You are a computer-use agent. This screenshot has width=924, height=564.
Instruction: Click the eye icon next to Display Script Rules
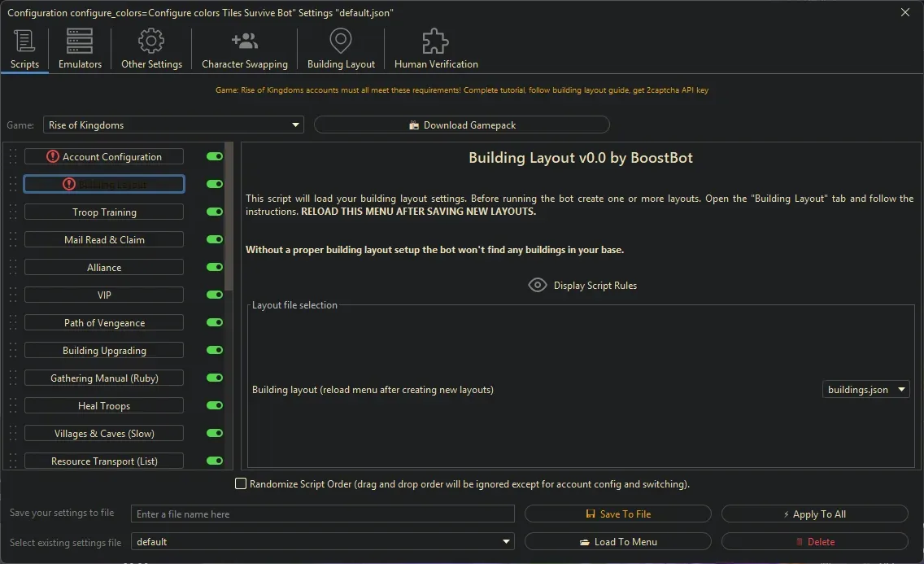coord(537,285)
